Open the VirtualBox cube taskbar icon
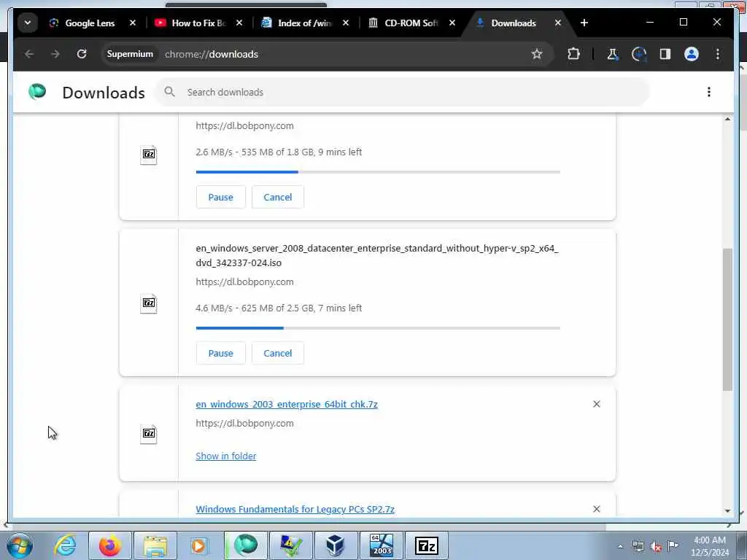The width and height of the screenshot is (747, 560). point(336,545)
